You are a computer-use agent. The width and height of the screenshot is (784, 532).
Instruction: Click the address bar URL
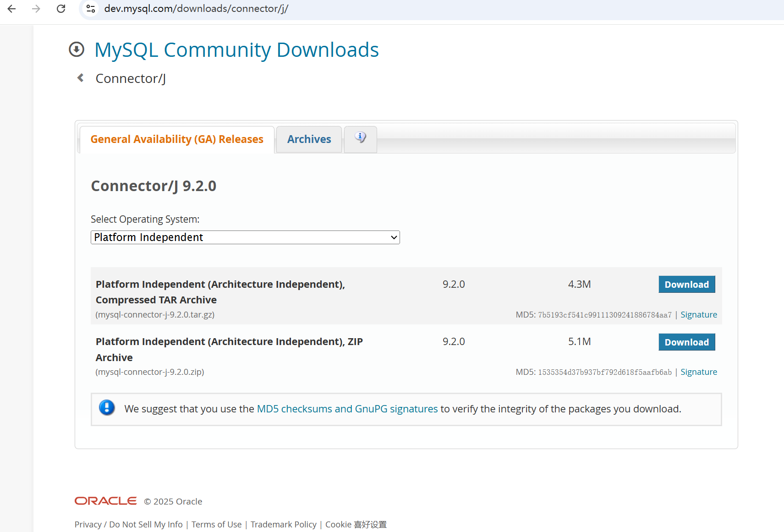(196, 9)
